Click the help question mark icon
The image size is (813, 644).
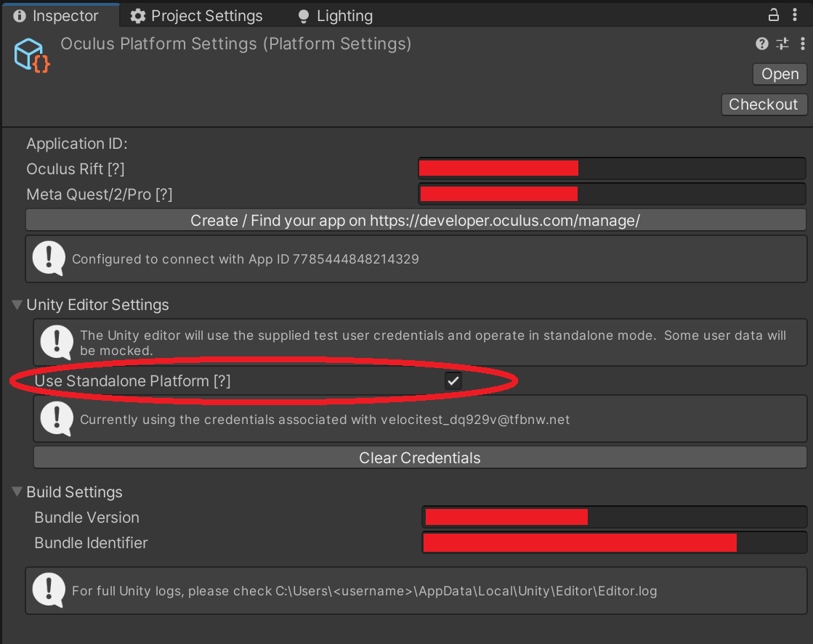(761, 44)
